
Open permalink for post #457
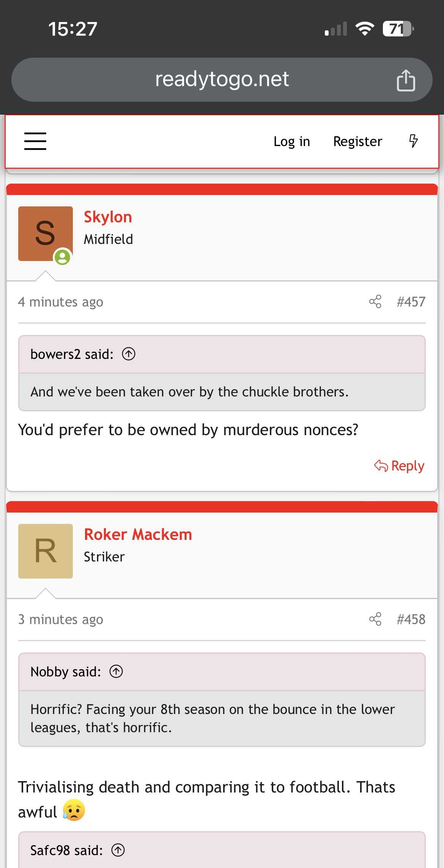click(x=411, y=302)
